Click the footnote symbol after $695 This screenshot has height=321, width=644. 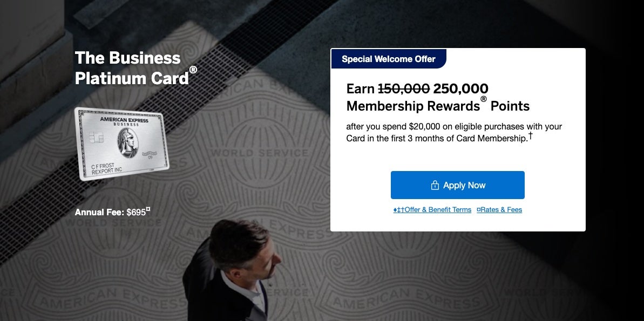click(x=148, y=209)
